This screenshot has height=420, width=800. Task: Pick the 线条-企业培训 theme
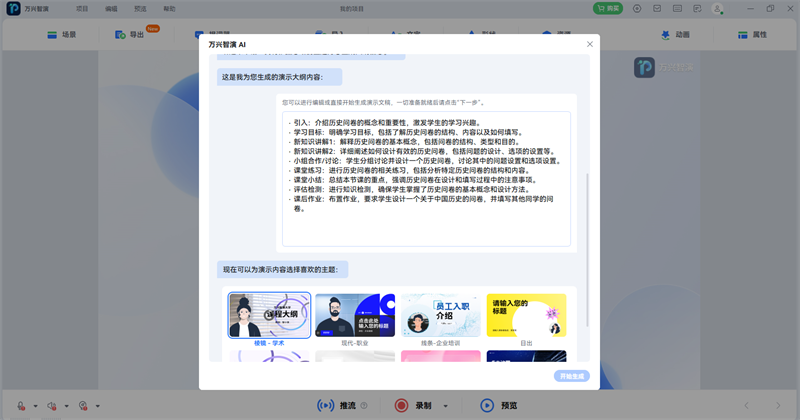(x=440, y=316)
